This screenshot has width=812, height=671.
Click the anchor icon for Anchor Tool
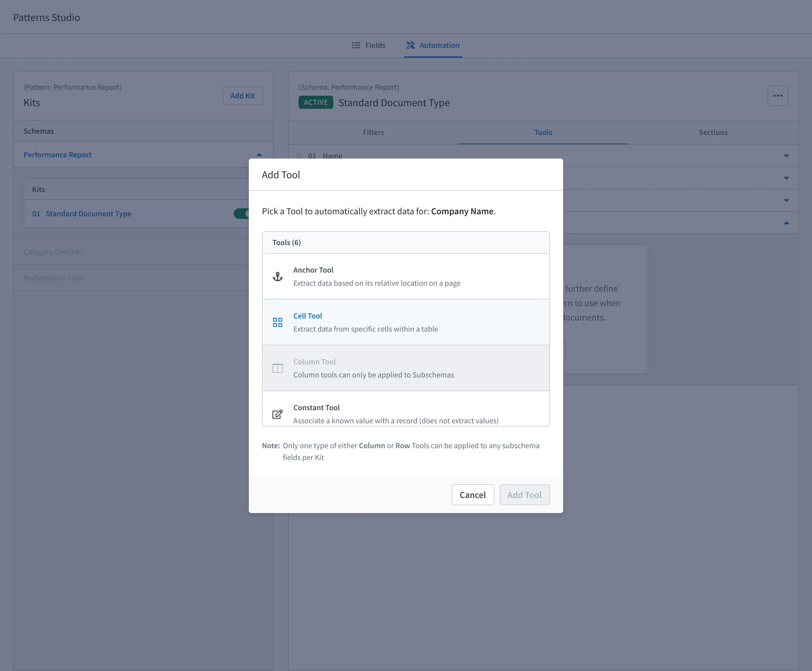coord(277,277)
